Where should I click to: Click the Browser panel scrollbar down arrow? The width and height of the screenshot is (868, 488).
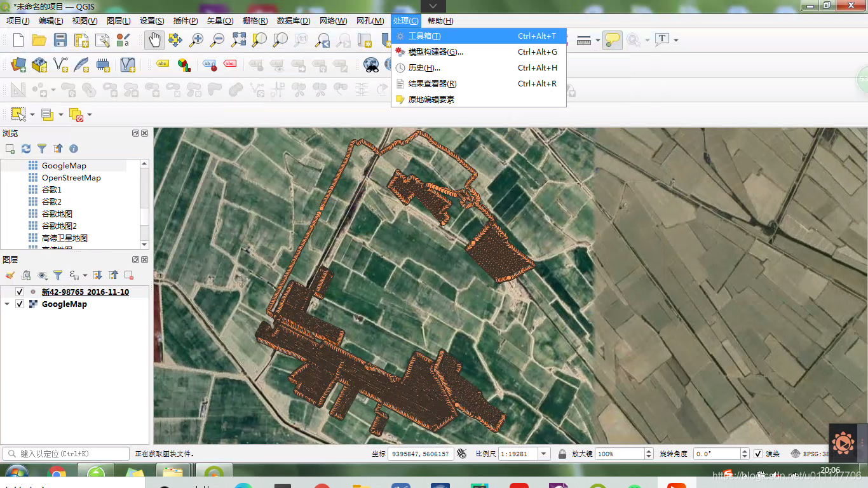(144, 245)
